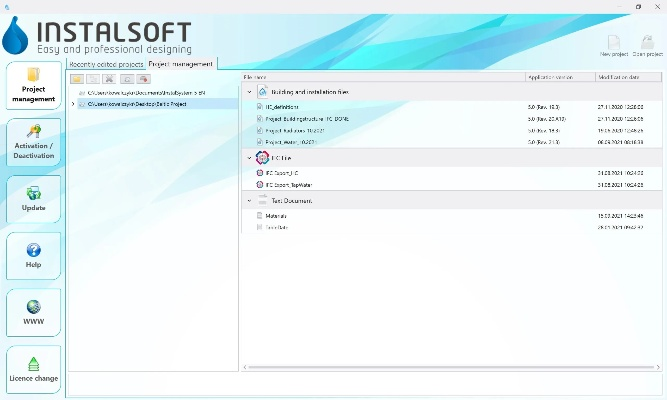Switch to the Recently edited projects tab
The height and width of the screenshot is (400, 667).
click(106, 64)
